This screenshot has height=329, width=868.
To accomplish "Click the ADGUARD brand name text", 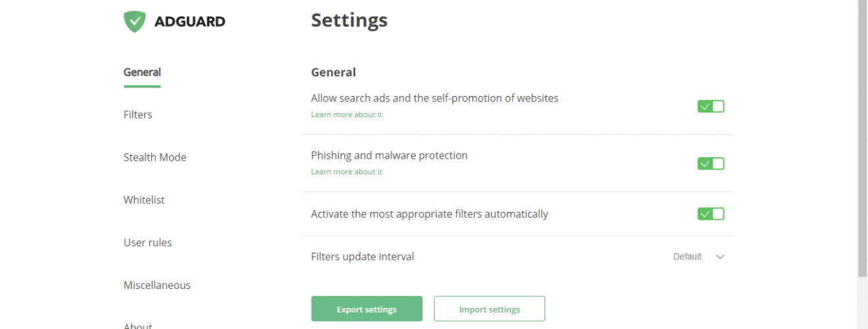I will point(189,22).
